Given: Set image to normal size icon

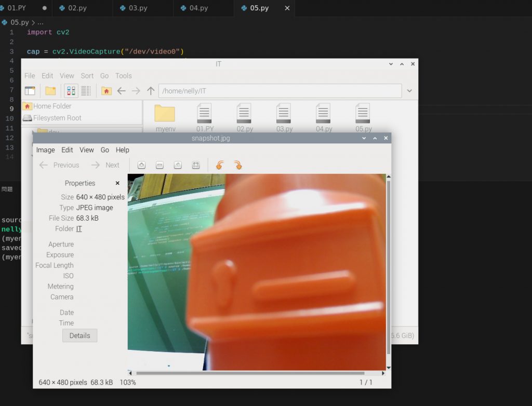Looking at the screenshot, I should click(x=178, y=165).
